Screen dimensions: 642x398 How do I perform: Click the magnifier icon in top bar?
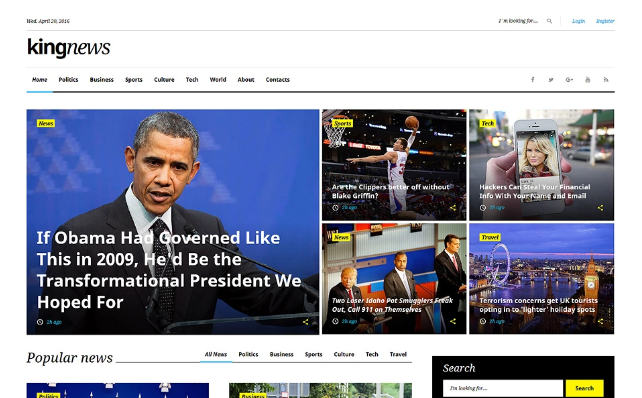pyautogui.click(x=549, y=21)
